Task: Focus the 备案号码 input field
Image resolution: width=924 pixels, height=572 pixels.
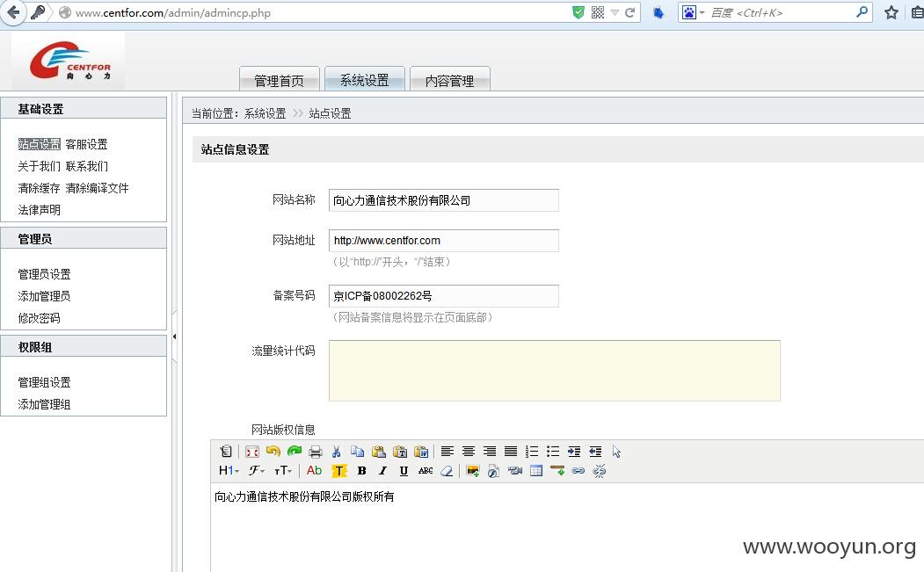Action: 444,296
